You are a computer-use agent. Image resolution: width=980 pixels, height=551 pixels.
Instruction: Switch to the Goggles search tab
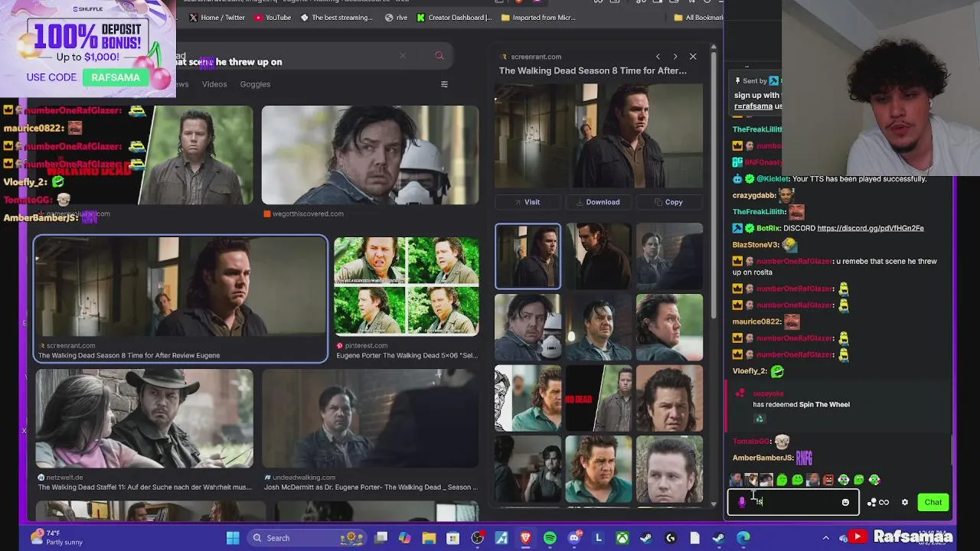(255, 84)
